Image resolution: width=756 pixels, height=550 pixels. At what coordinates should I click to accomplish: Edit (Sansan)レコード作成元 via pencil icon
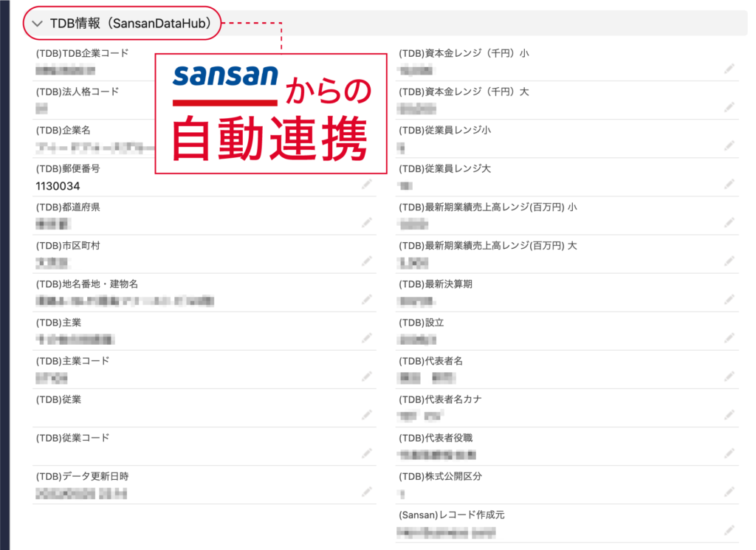(x=729, y=530)
